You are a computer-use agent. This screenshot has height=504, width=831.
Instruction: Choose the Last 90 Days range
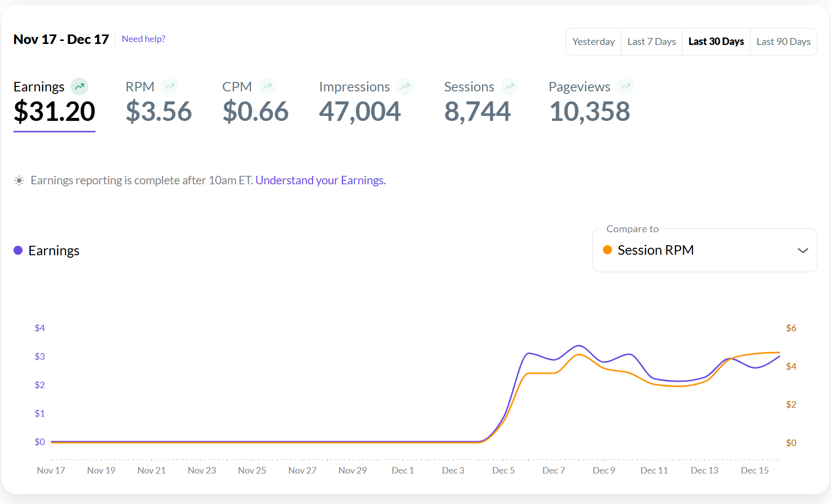[x=783, y=41]
